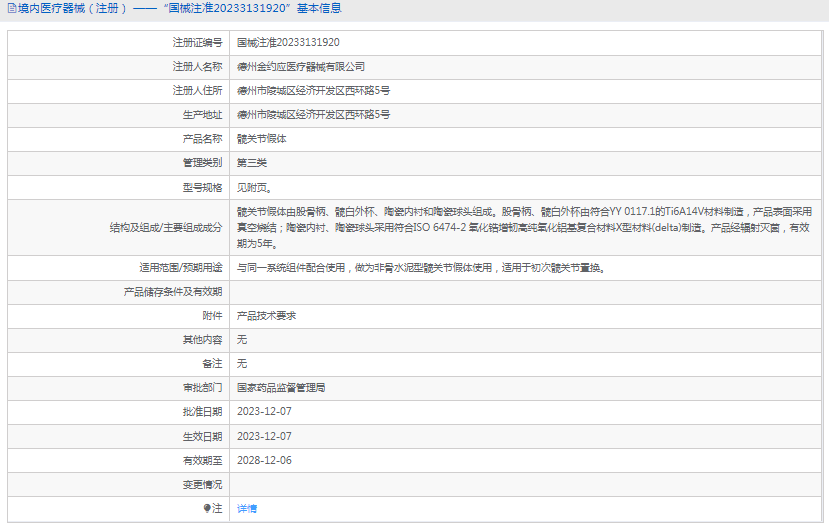Click the 生产地址 address value
Screen dimensions: 829x527
pos(314,115)
